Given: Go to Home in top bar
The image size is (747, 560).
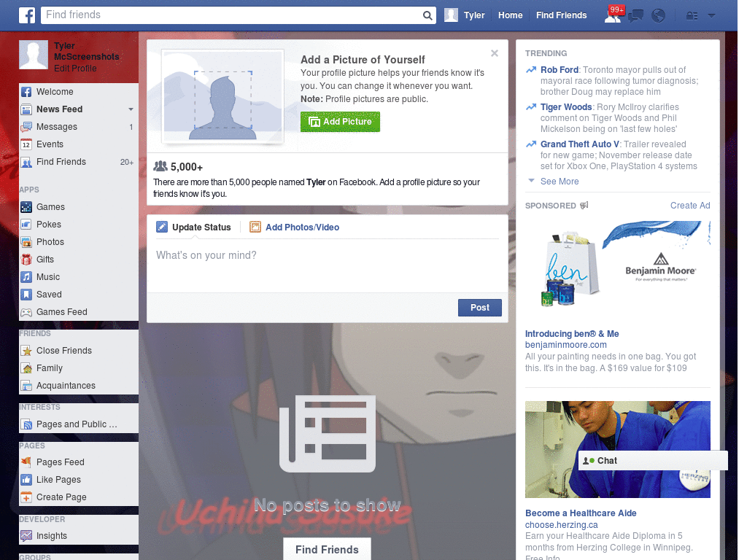Looking at the screenshot, I should coord(510,15).
